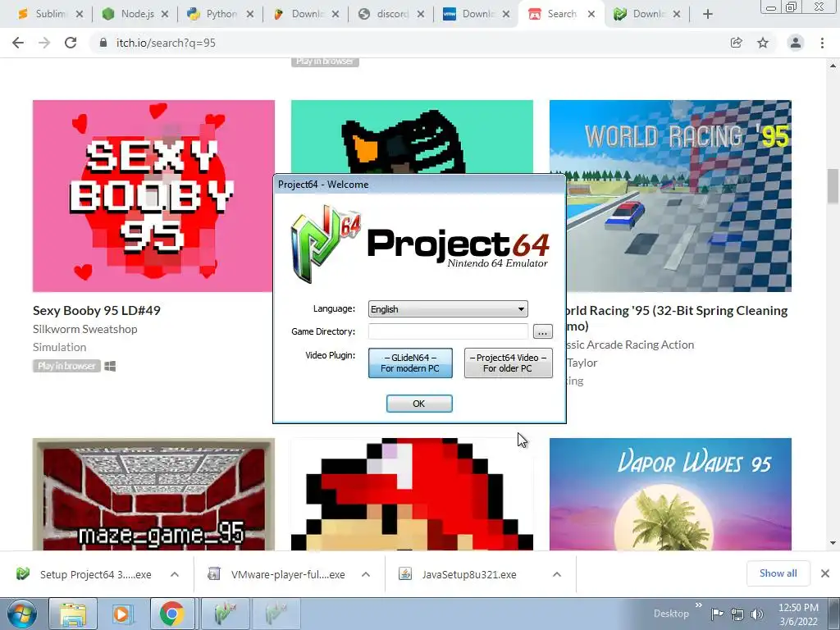
Task: Open Windows Media Player from taskbar
Action: click(121, 614)
